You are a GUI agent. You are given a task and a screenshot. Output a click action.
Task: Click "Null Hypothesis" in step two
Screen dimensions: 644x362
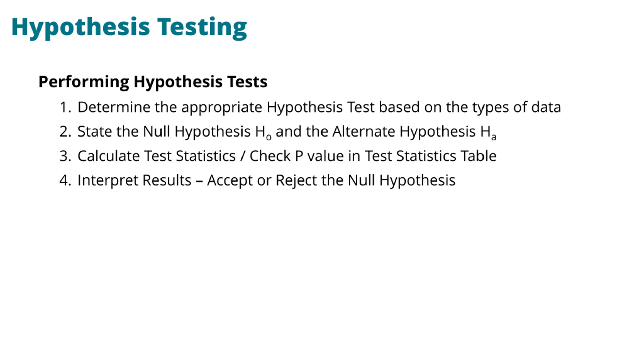(196, 131)
